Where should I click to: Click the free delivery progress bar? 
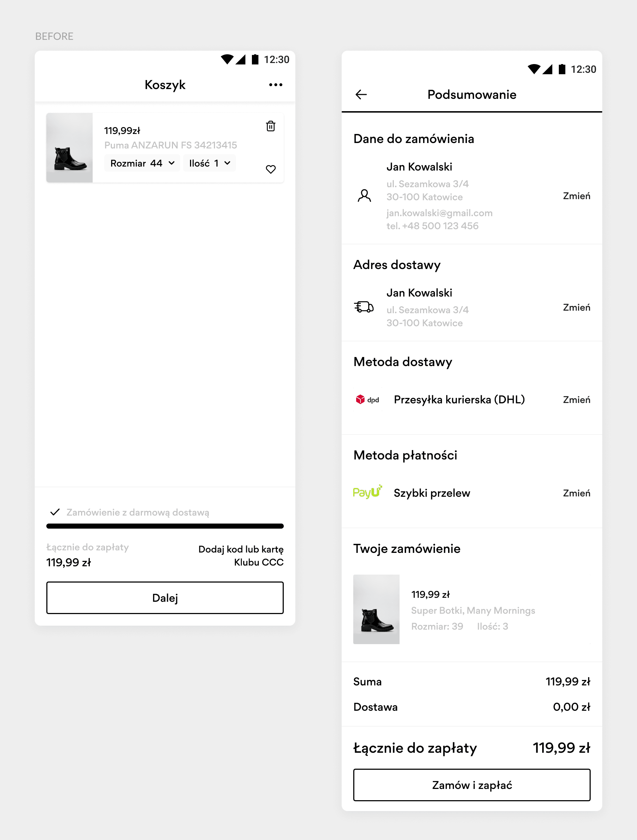coord(165,526)
